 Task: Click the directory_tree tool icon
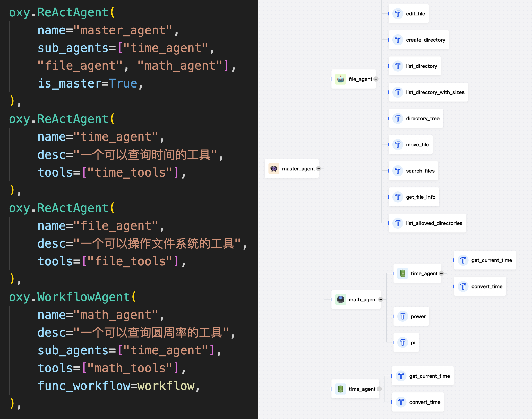tap(398, 118)
